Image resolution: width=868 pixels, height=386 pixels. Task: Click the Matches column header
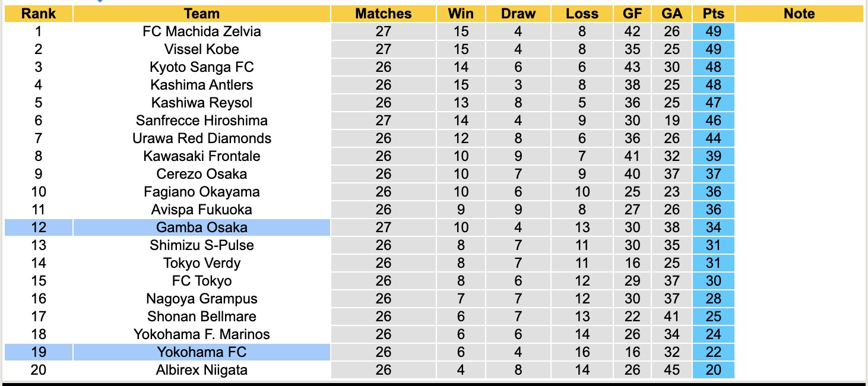pyautogui.click(x=384, y=14)
